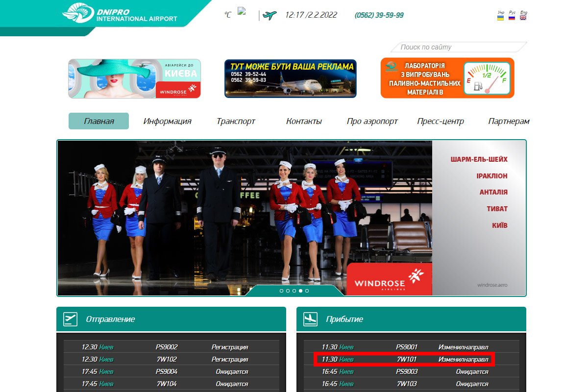Open the Windrose Київ flights banner
Image resolution: width=588 pixels, height=392 pixels.
click(134, 78)
